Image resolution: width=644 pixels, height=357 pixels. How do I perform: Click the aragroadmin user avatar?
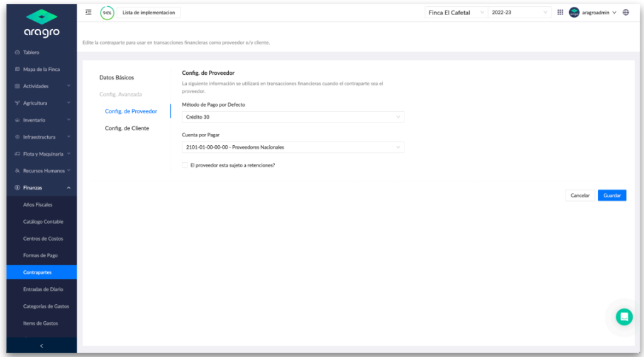tap(574, 13)
